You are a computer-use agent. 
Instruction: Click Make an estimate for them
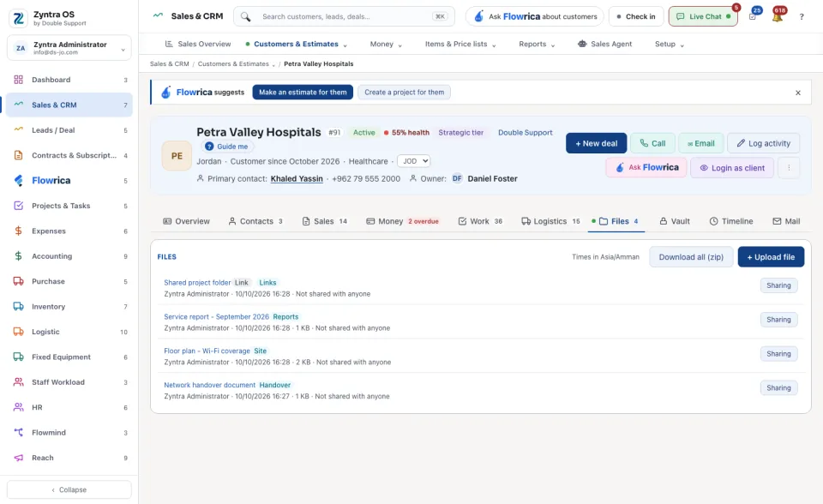click(x=303, y=93)
